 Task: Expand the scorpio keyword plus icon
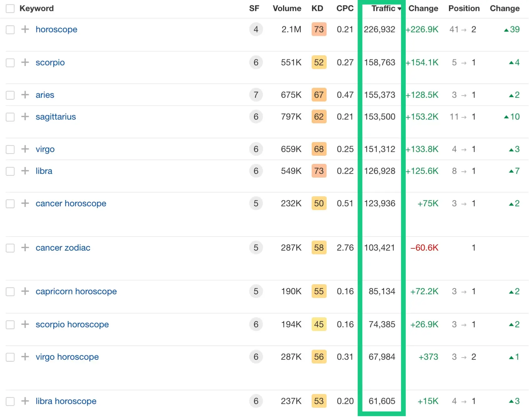tap(25, 62)
